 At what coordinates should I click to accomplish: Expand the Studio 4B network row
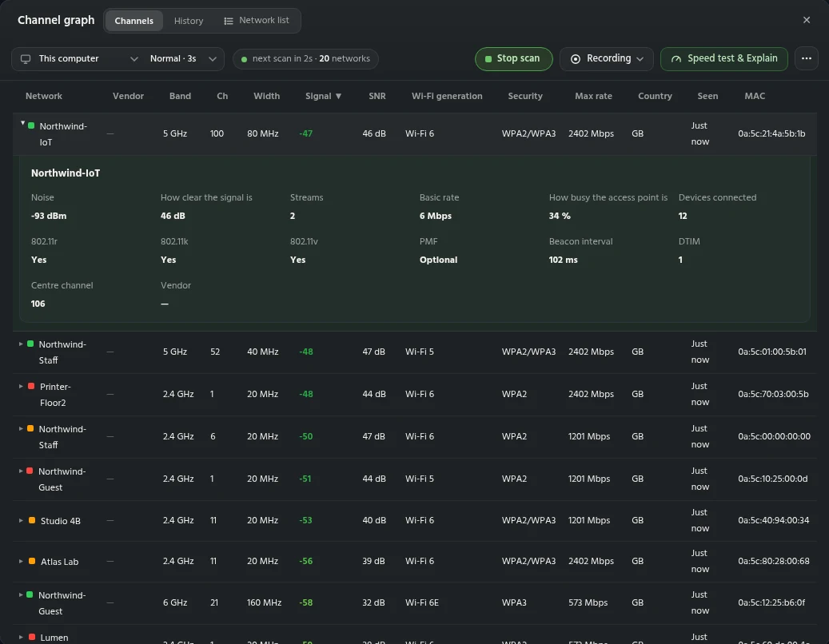pos(21,520)
